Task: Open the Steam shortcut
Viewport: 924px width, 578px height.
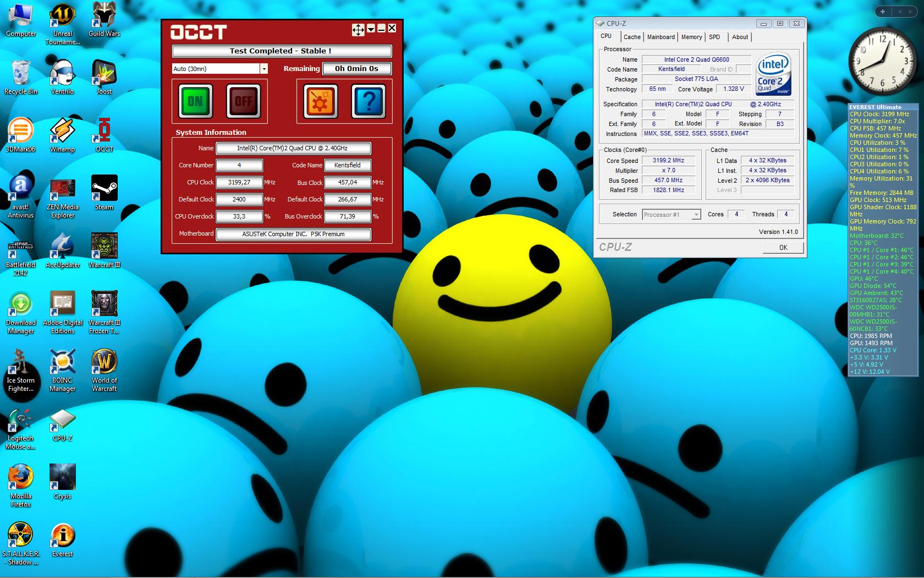Action: [105, 193]
